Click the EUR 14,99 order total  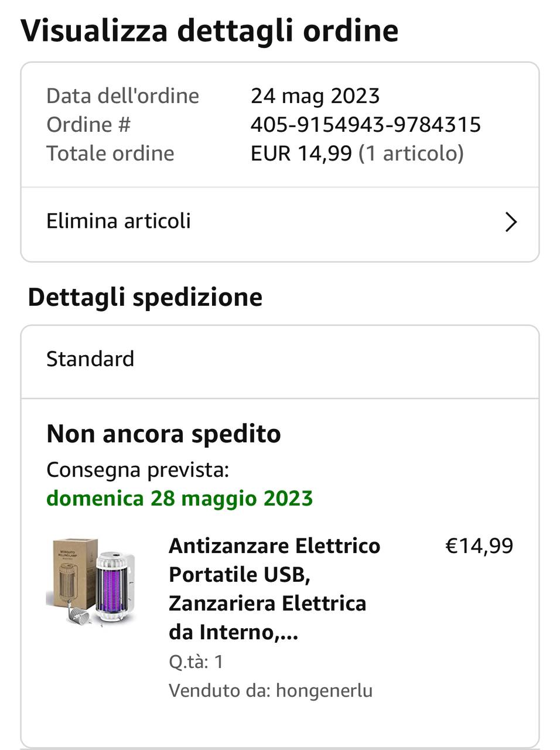point(301,153)
